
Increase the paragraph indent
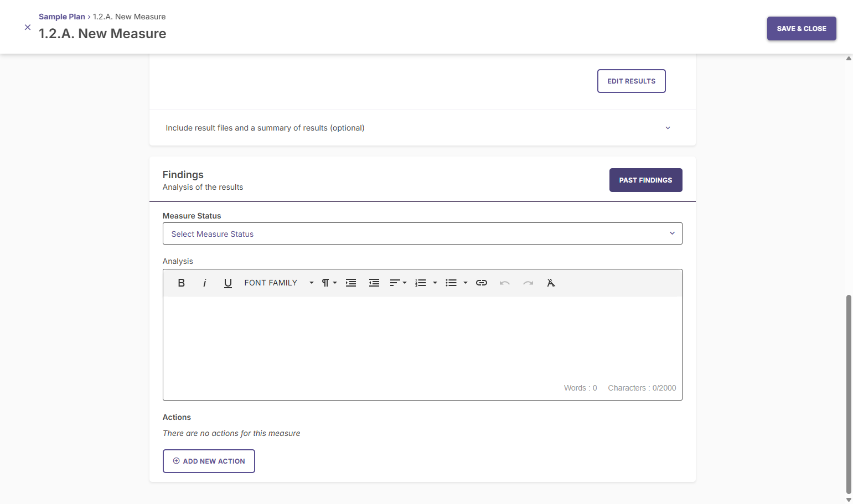(351, 283)
